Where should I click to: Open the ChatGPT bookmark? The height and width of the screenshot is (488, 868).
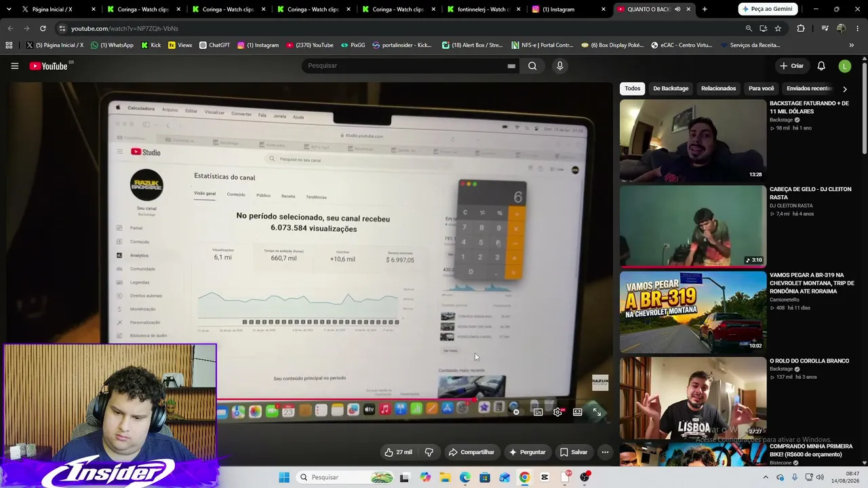click(x=214, y=45)
